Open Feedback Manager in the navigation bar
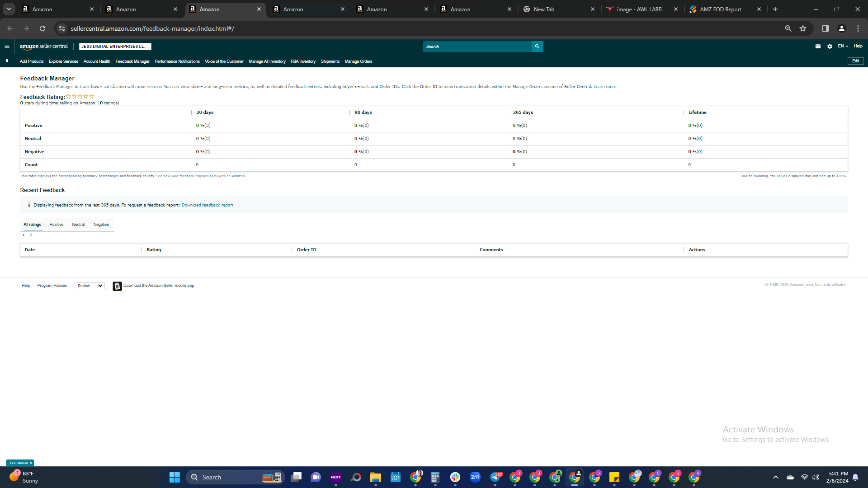 [132, 61]
